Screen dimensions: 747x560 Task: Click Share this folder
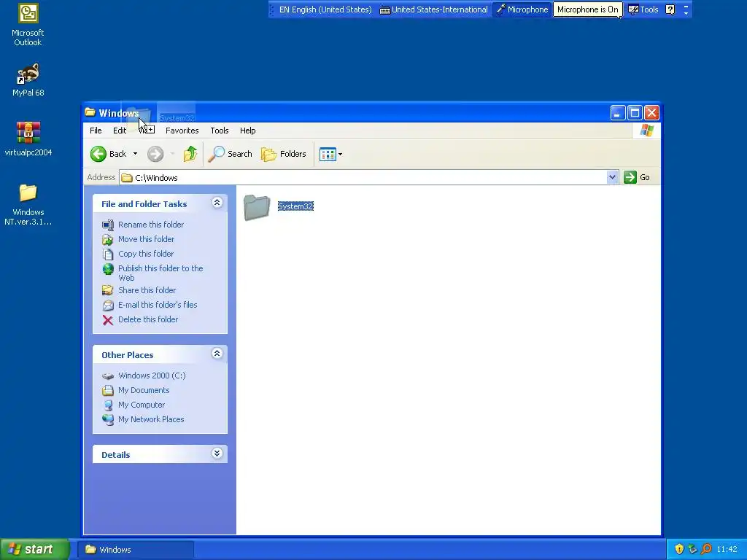click(x=147, y=290)
